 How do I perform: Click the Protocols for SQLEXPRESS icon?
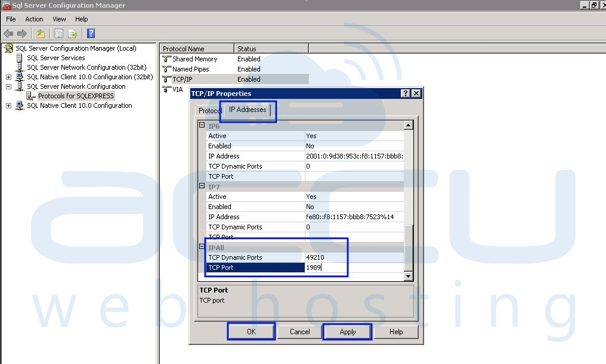[x=32, y=96]
